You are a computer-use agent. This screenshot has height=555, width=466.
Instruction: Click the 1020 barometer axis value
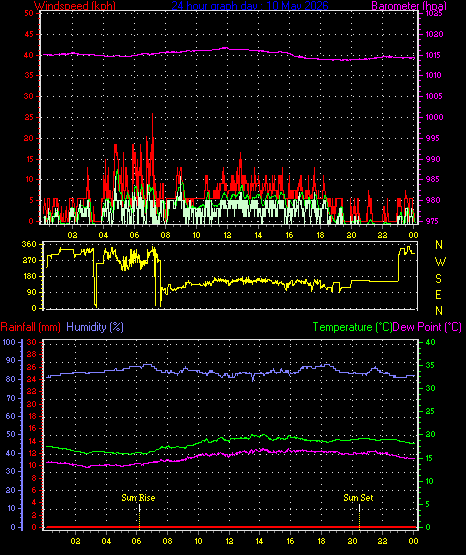pos(434,34)
